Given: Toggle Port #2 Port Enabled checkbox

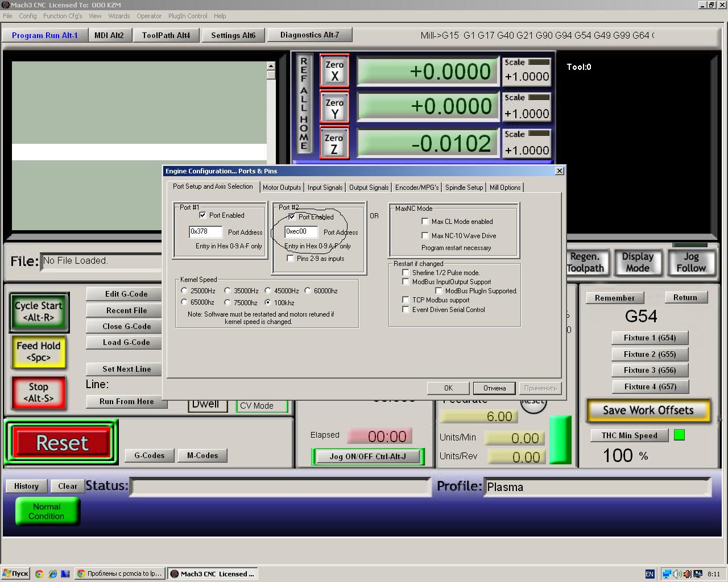Looking at the screenshot, I should [292, 217].
